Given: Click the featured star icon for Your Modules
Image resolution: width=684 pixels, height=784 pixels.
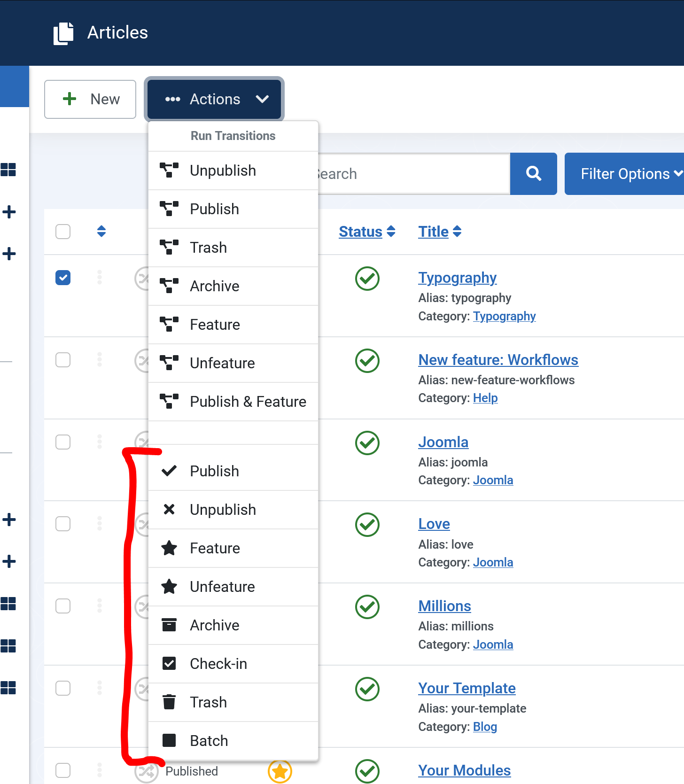Looking at the screenshot, I should (280, 771).
